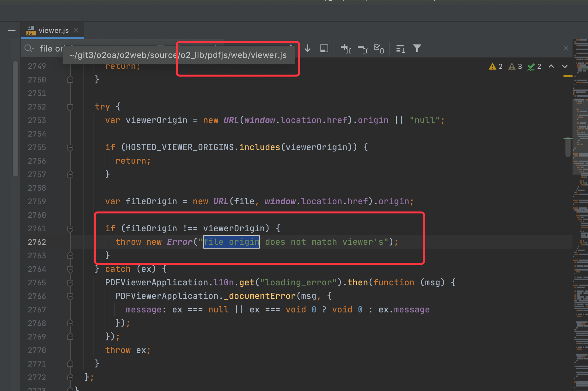
Task: Open search results in Find window
Action: 324,49
